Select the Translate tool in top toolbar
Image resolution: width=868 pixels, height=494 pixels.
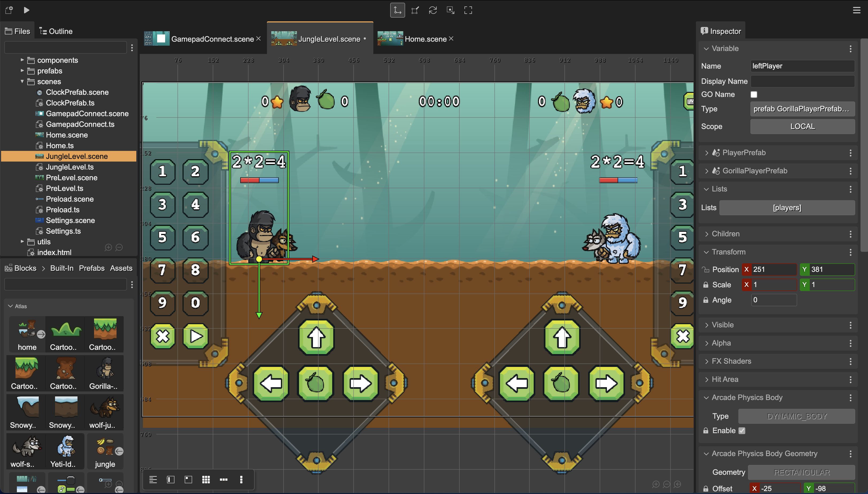(397, 10)
